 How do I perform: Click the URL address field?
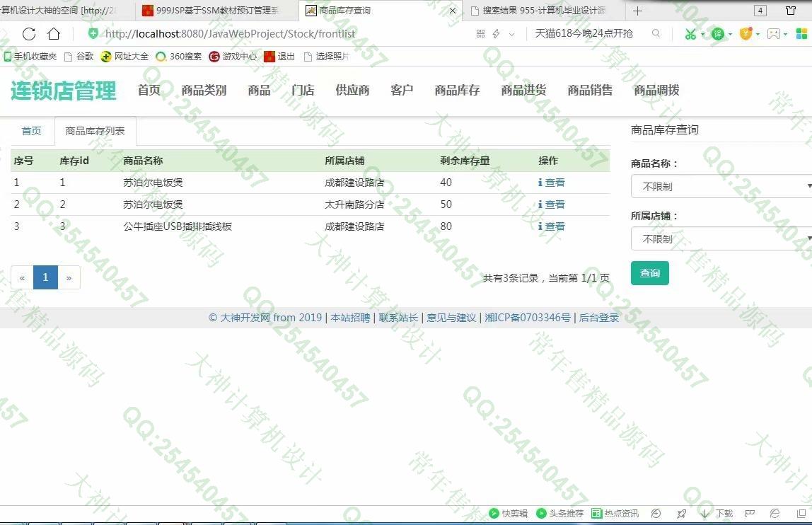[x=231, y=34]
